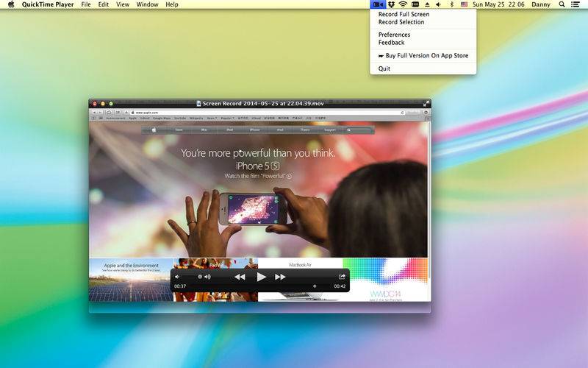Click the MacBook Air promo tile
This screenshot has height=368, width=588.
(x=300, y=280)
